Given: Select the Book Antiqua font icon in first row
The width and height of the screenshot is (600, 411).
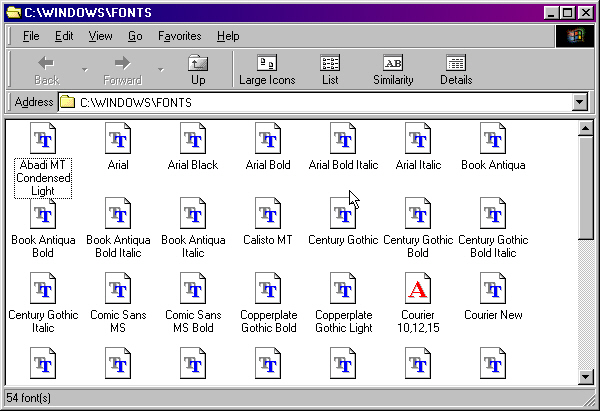Looking at the screenshot, I should pyautogui.click(x=493, y=138).
